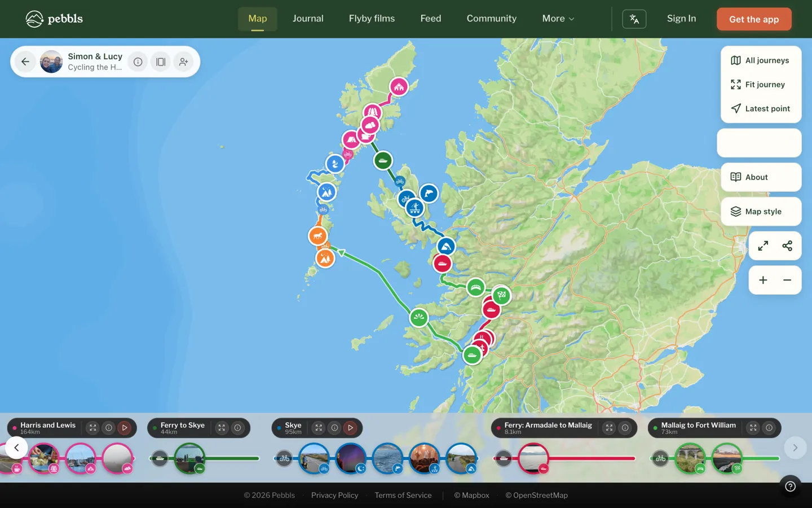
Task: Click Fit journey button
Action: pos(761,85)
